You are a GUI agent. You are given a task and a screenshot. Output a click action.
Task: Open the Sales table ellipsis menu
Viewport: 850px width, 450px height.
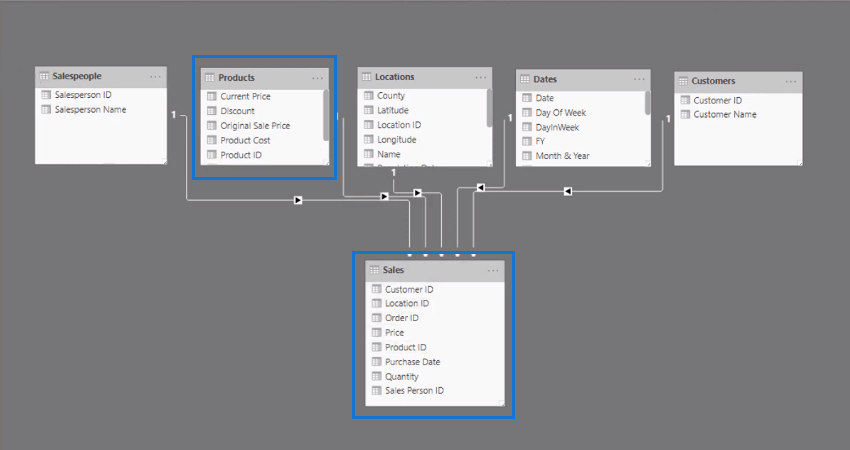point(493,271)
